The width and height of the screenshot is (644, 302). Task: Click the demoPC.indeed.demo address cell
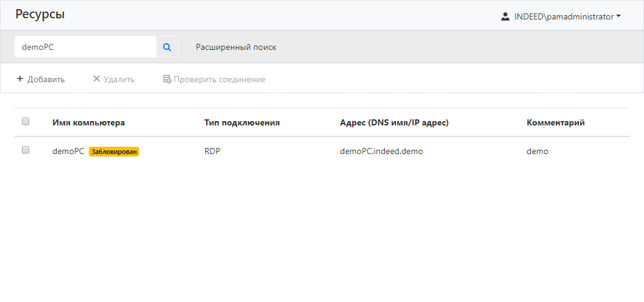pyautogui.click(x=381, y=152)
